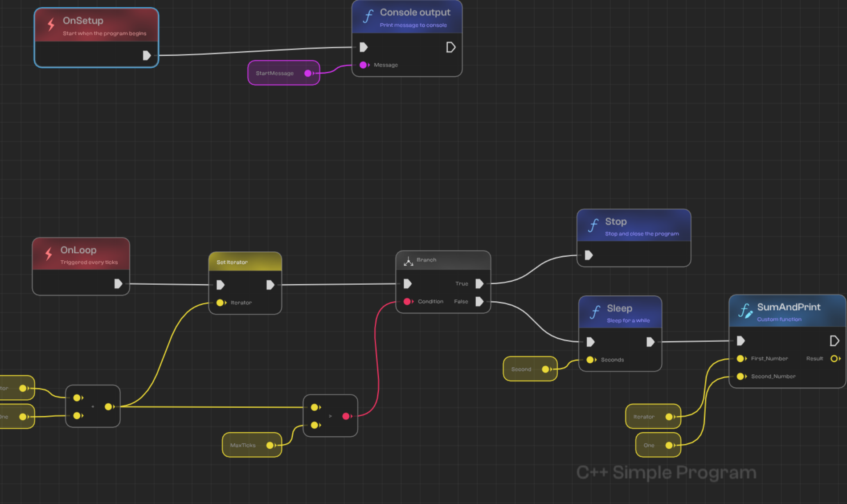Click the 'Triggered every ticks' subtitle
Screen dimensions: 847x504
point(89,262)
